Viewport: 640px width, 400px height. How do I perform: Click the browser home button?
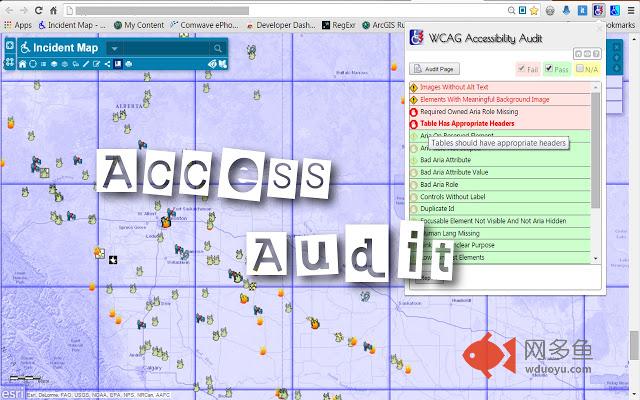click(53, 11)
